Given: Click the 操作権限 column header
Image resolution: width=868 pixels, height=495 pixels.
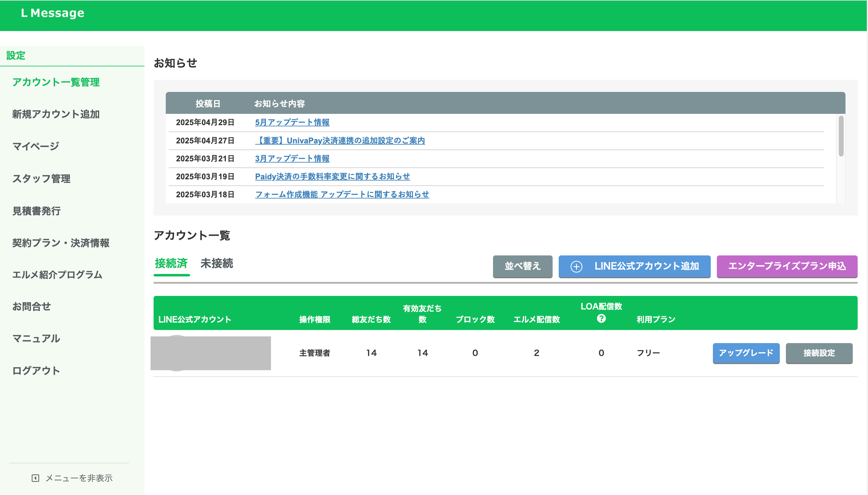Looking at the screenshot, I should click(x=314, y=319).
